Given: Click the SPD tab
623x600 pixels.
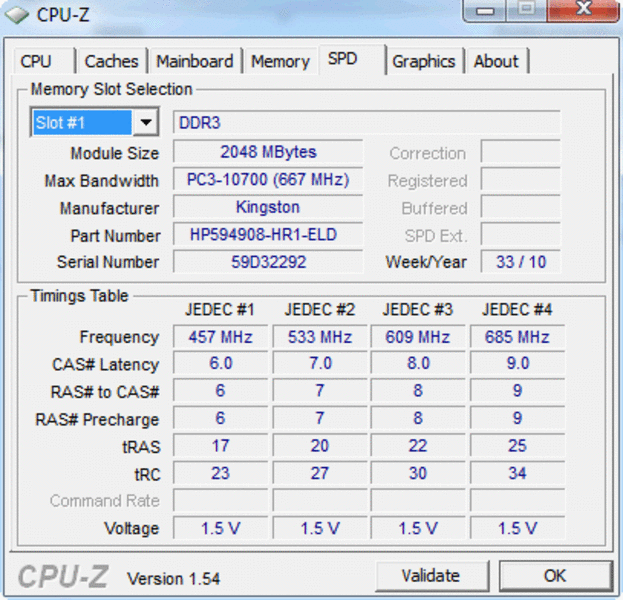Looking at the screenshot, I should (x=343, y=59).
